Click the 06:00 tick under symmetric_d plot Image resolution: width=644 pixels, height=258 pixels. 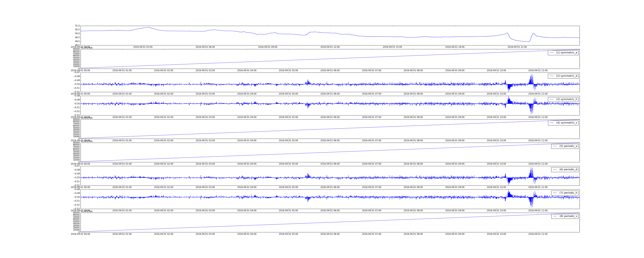click(330, 94)
